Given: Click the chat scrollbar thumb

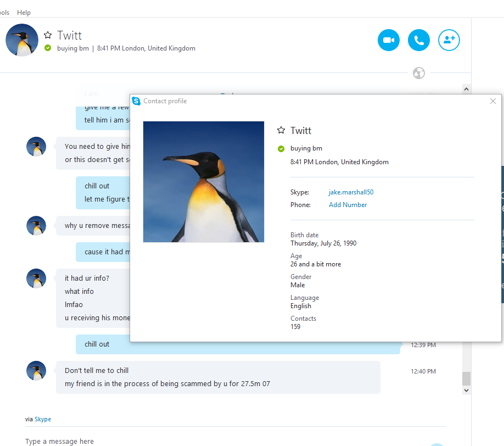Looking at the screenshot, I should click(x=467, y=378).
